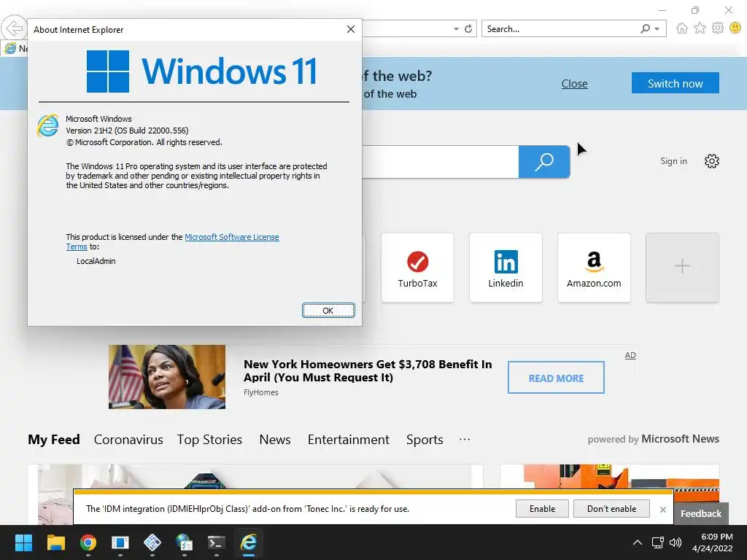Screen dimensions: 747x560
Task: Click Don't enable for IDM add-on
Action: coord(611,508)
